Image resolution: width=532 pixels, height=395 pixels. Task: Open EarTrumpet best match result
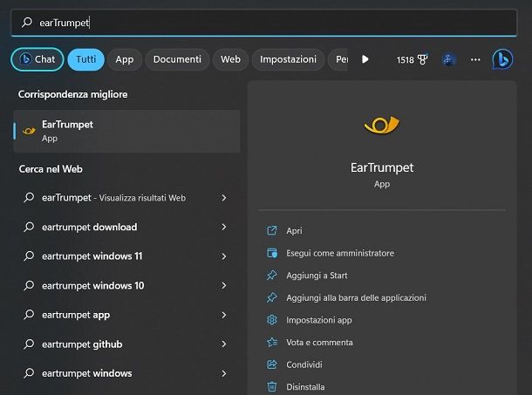pos(126,131)
